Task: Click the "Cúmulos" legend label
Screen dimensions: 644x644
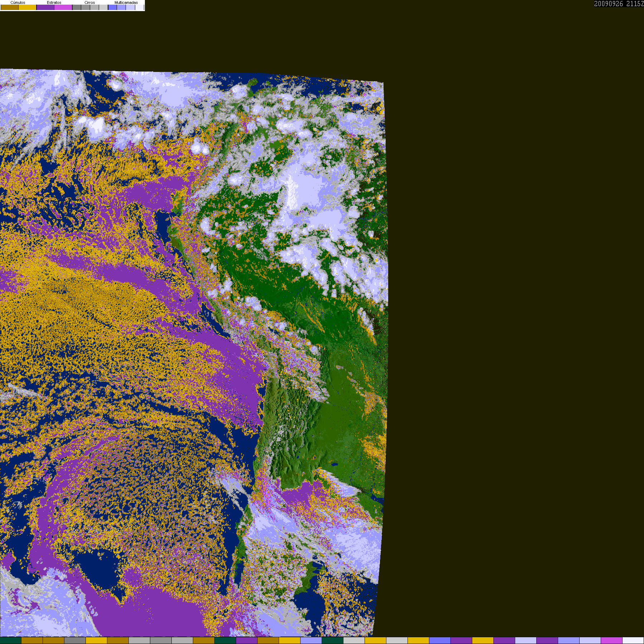Action: click(18, 3)
